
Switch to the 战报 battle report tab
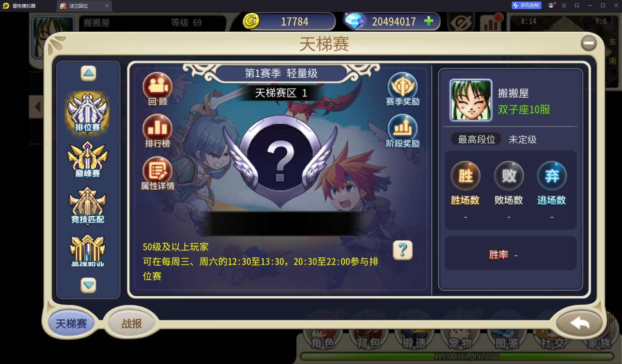[x=132, y=324]
